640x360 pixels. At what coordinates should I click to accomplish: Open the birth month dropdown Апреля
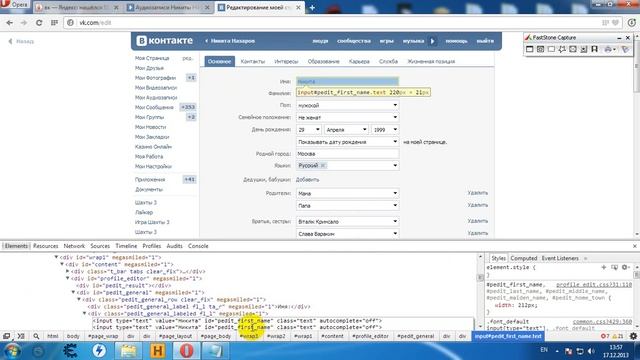(346, 129)
